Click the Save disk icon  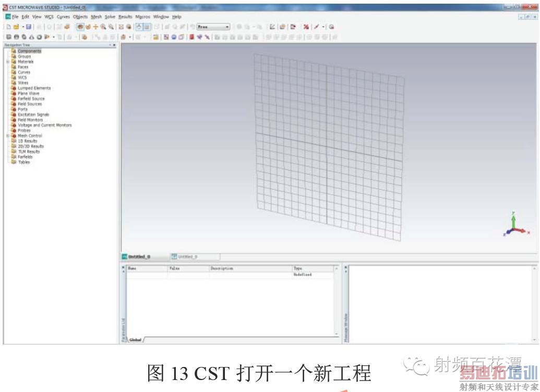[29, 27]
